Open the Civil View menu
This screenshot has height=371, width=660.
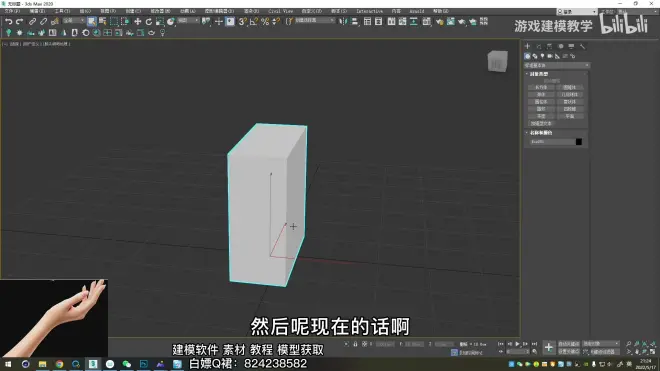coord(280,11)
